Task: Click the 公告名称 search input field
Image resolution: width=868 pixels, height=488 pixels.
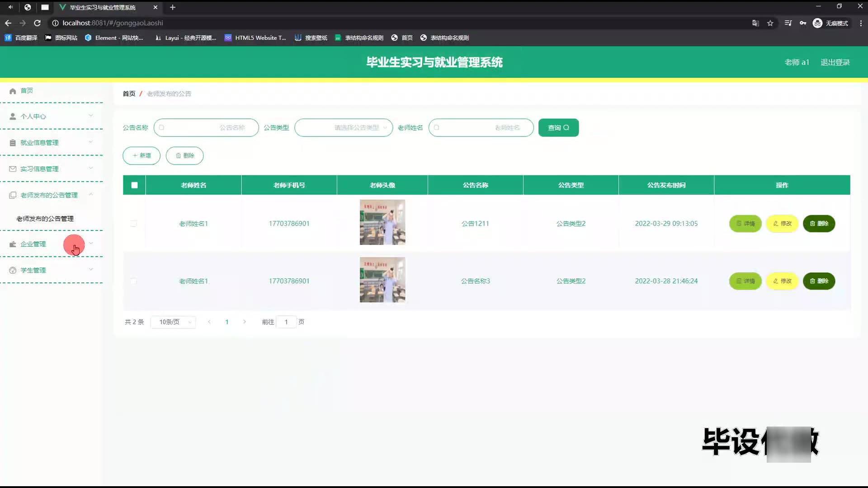Action: coord(206,128)
